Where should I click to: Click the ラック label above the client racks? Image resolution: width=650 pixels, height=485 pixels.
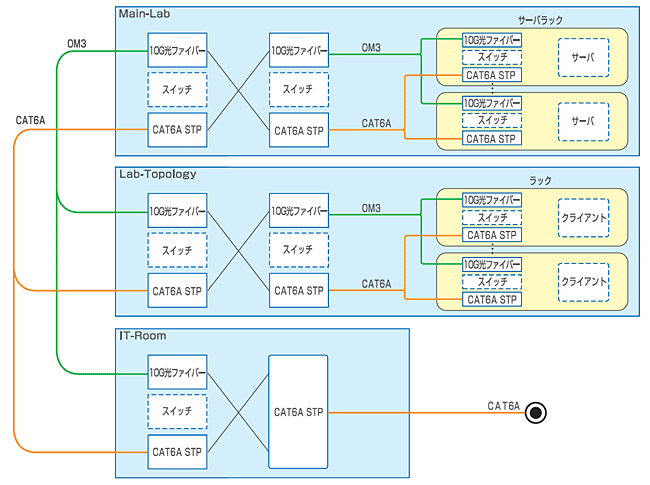point(540,180)
